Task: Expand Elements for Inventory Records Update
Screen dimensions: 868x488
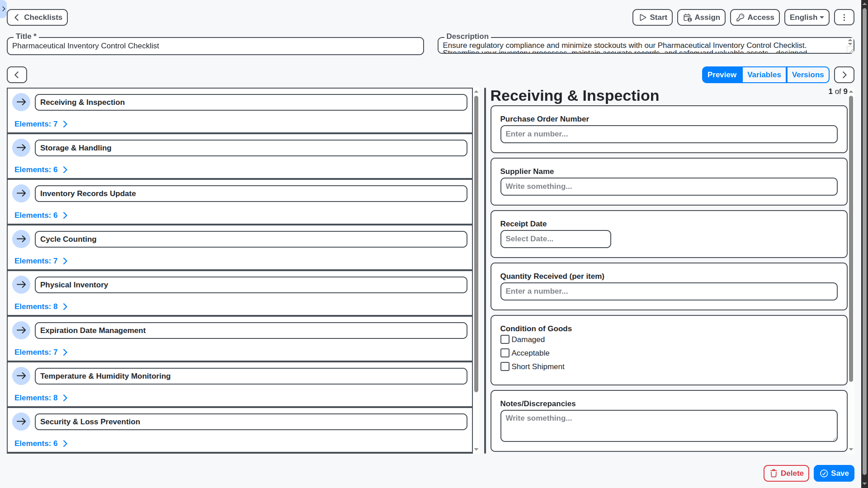Action: point(41,215)
